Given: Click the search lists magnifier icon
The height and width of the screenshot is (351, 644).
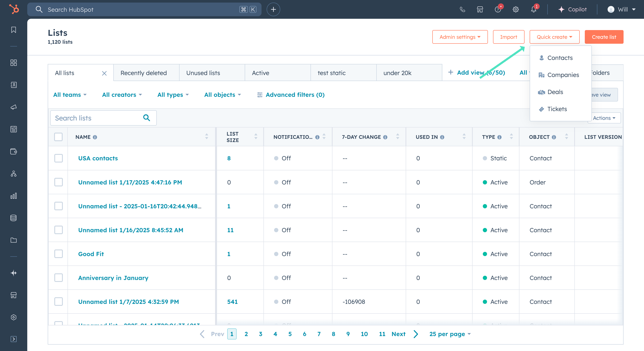Looking at the screenshot, I should [x=147, y=118].
